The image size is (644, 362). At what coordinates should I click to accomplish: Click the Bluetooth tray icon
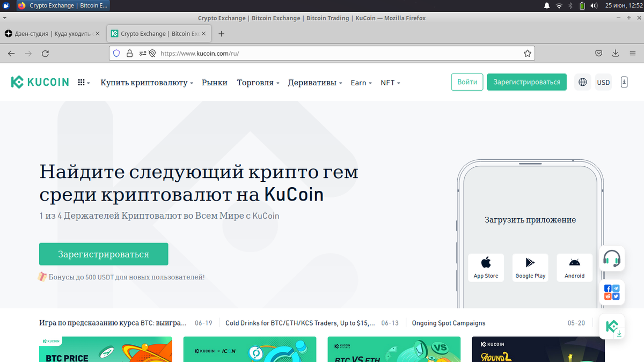[570, 5]
